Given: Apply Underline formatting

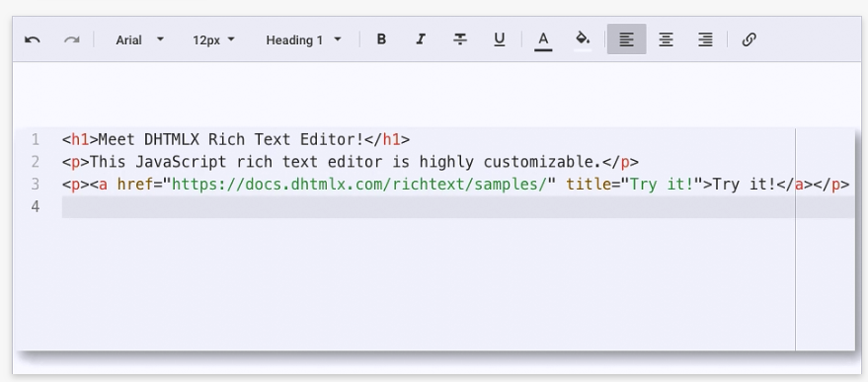Looking at the screenshot, I should 500,39.
